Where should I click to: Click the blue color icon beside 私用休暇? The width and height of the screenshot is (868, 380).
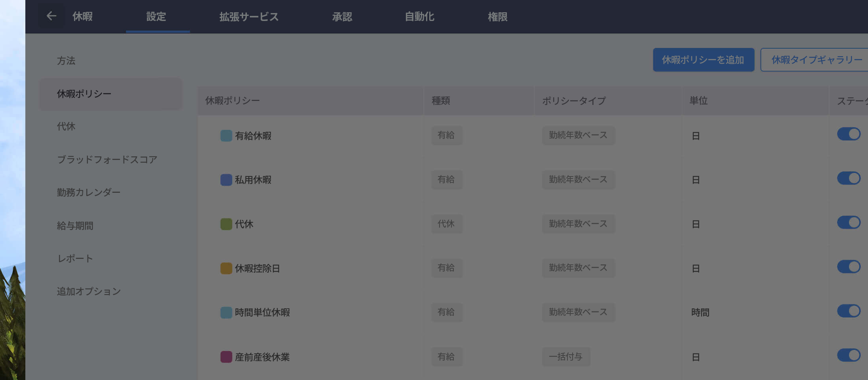click(x=226, y=180)
